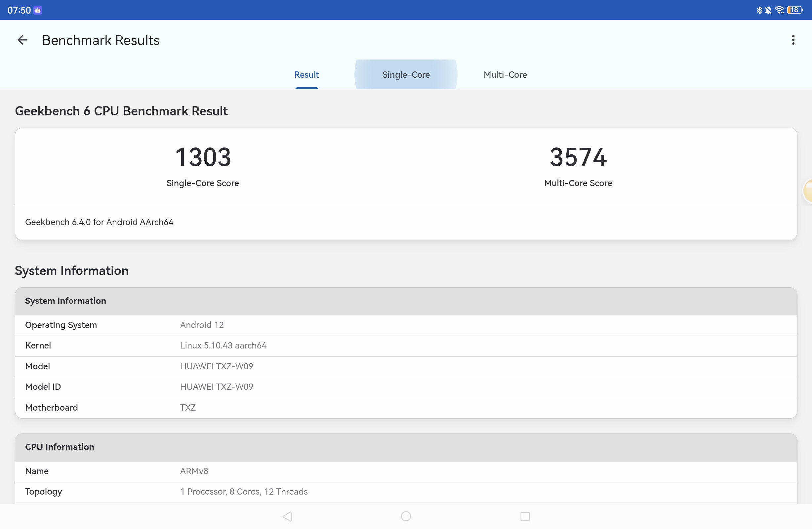The height and width of the screenshot is (529, 812).
Task: Tap the battery level indicator
Action: pos(795,10)
